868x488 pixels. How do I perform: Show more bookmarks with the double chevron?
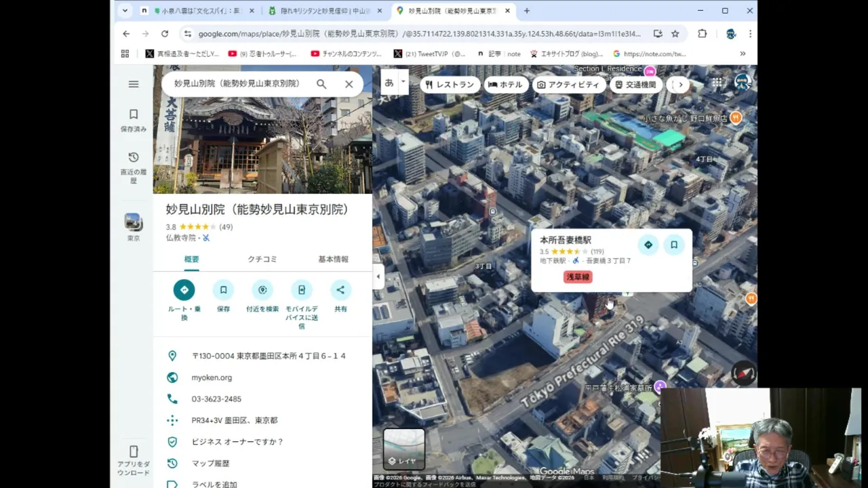pyautogui.click(x=743, y=54)
